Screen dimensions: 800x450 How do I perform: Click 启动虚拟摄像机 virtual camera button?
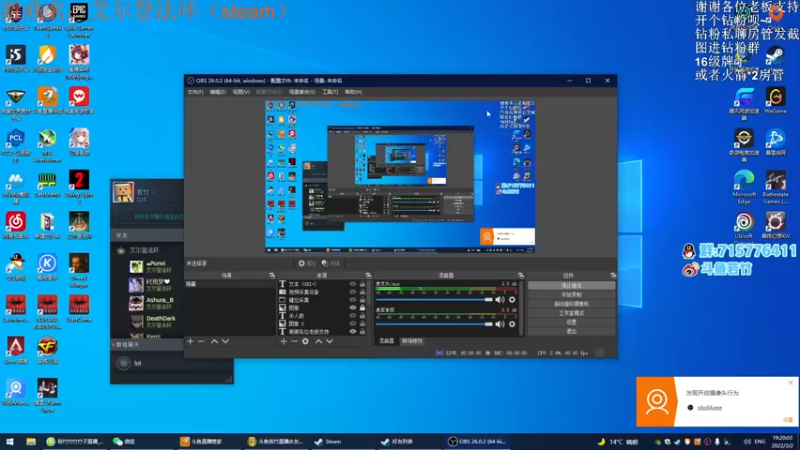click(x=571, y=304)
